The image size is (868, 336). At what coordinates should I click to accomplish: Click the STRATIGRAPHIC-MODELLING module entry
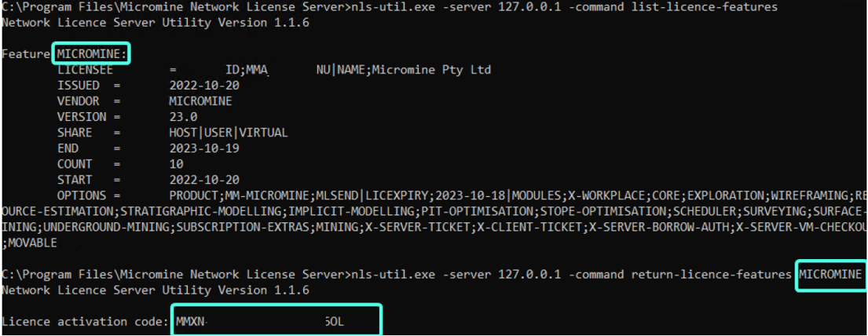(x=203, y=211)
